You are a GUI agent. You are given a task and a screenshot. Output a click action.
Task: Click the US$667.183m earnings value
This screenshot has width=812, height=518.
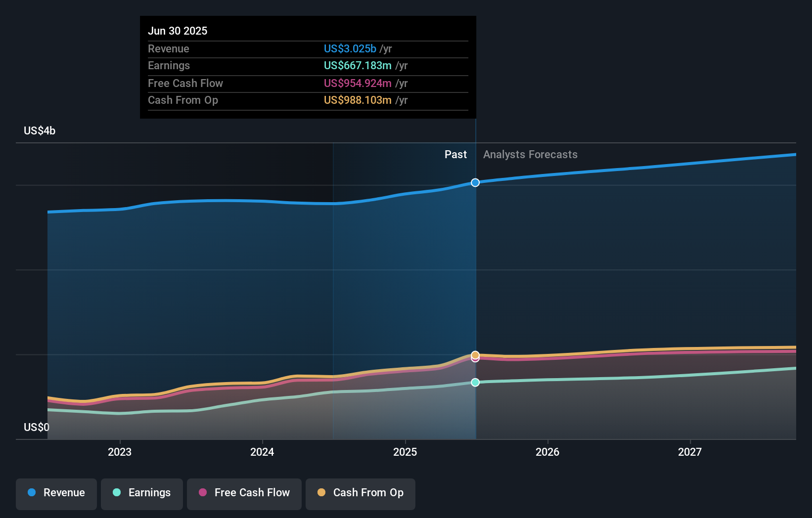coord(358,66)
